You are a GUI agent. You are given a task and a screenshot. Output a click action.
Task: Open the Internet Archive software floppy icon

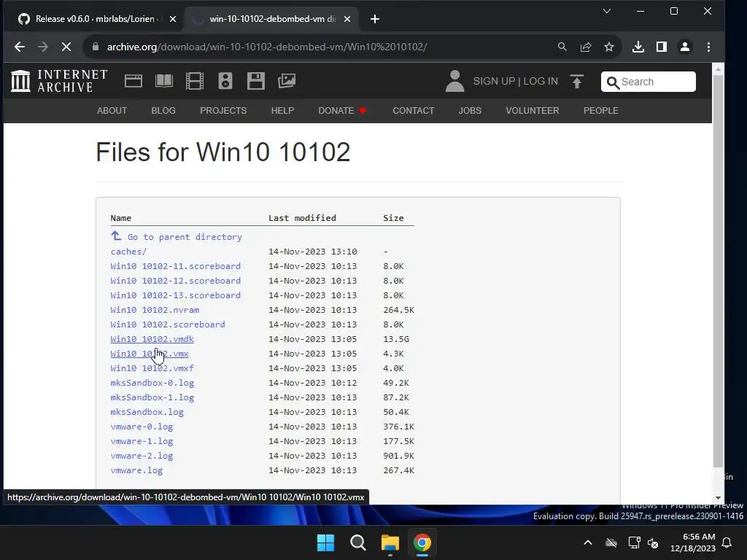click(256, 81)
